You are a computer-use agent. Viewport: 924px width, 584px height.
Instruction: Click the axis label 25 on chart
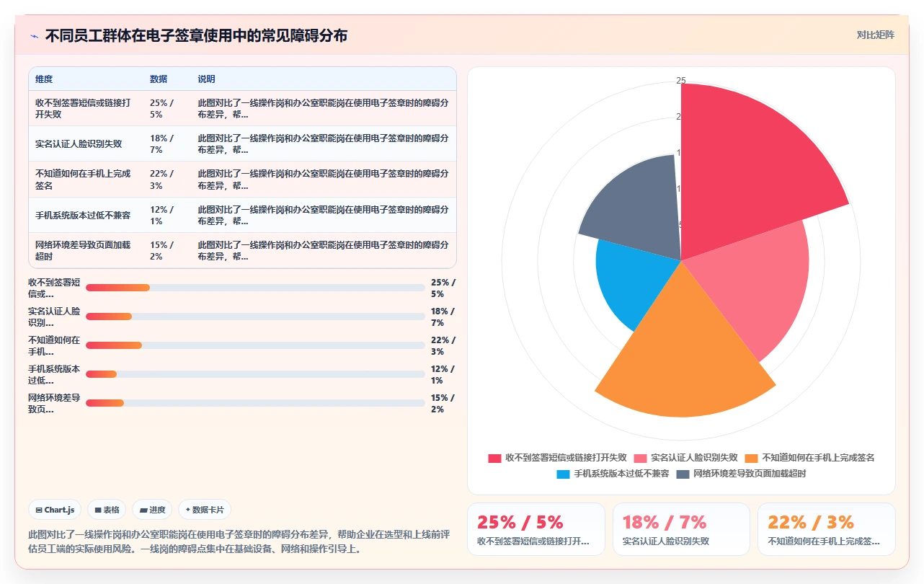[x=681, y=81]
